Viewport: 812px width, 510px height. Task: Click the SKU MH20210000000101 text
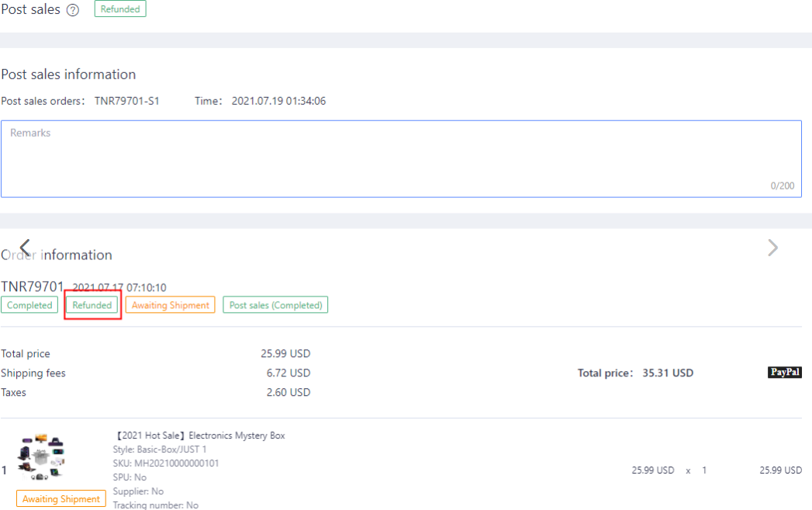pyautogui.click(x=166, y=463)
